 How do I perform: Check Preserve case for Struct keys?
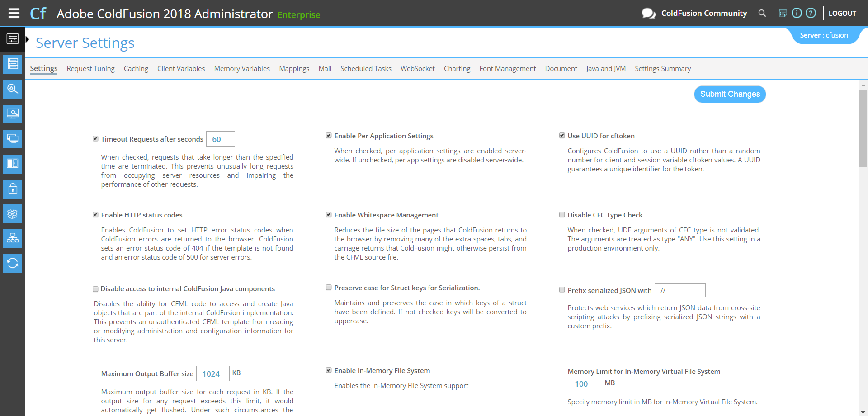pyautogui.click(x=329, y=288)
